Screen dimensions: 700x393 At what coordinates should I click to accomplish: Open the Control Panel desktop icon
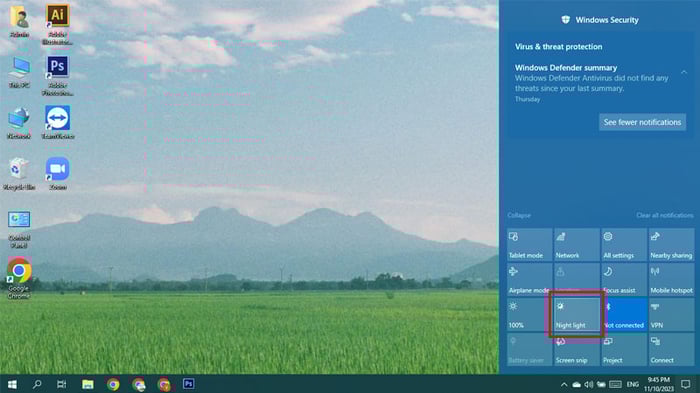coord(19,229)
